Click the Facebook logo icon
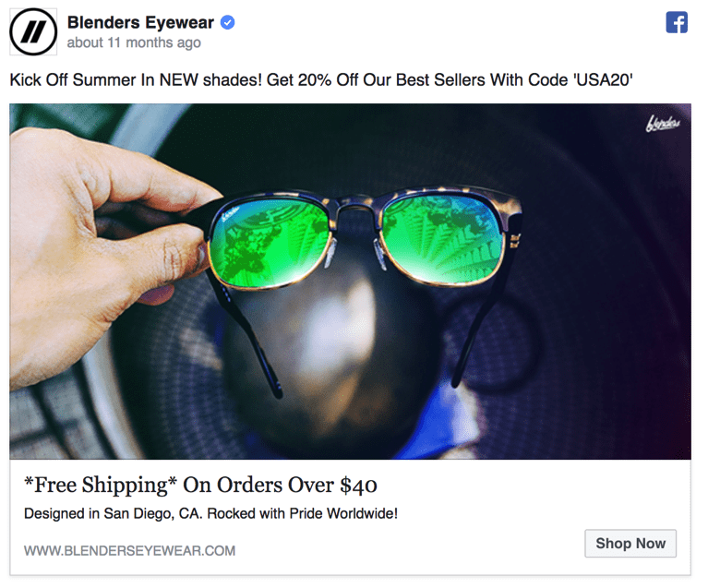The image size is (708, 588). [x=677, y=23]
